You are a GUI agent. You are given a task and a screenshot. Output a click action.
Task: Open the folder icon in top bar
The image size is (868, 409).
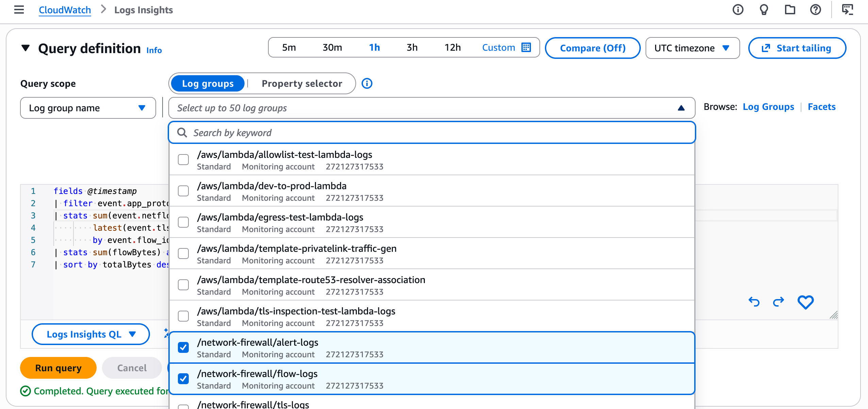click(790, 10)
